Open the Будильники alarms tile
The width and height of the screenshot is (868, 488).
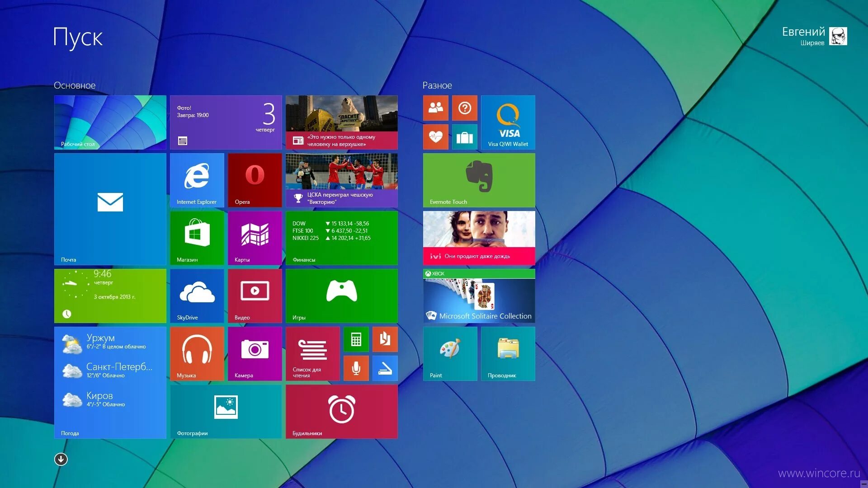342,411
